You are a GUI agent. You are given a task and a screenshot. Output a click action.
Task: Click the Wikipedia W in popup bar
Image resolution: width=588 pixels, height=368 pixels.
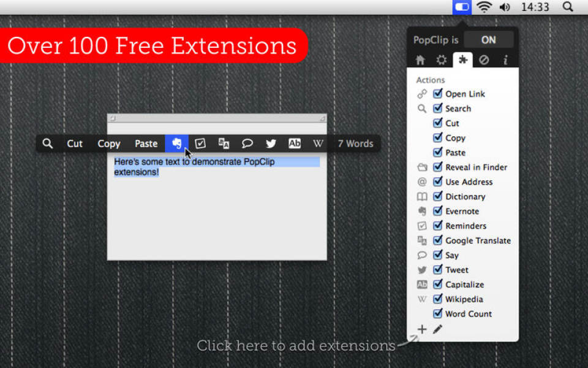pos(318,144)
